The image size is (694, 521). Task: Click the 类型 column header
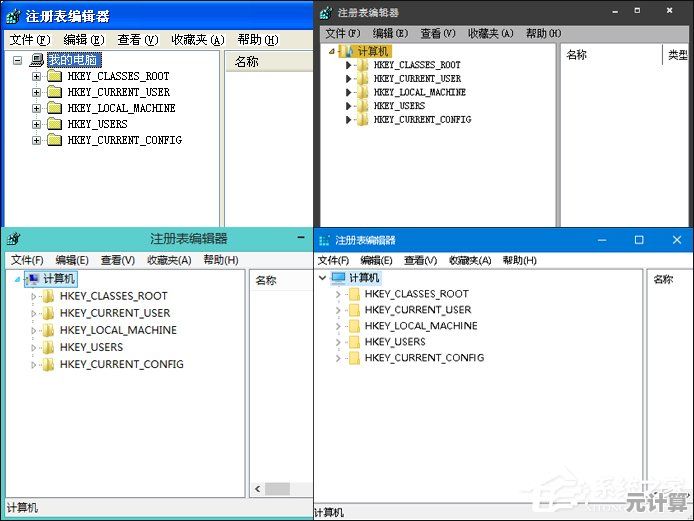coord(678,55)
